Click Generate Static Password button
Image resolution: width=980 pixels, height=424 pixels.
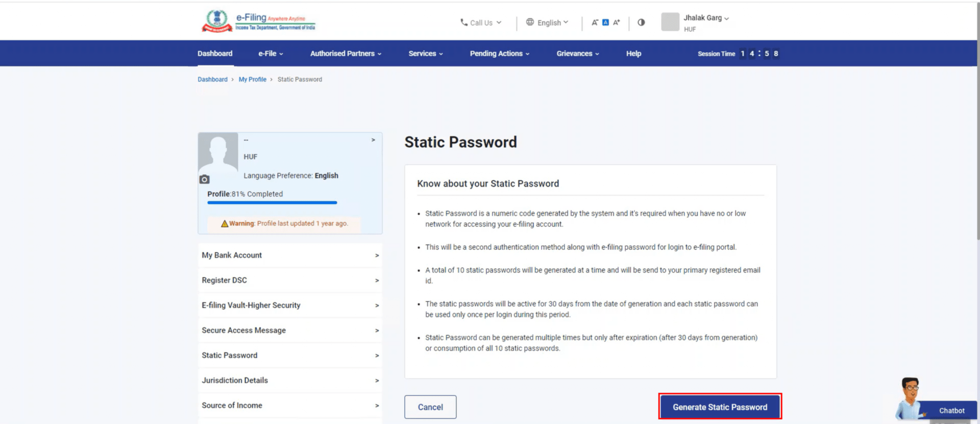[720, 407]
